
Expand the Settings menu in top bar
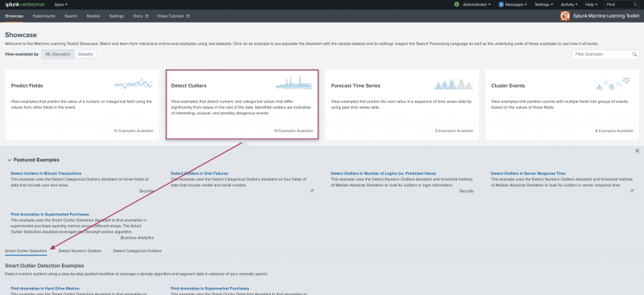(544, 5)
